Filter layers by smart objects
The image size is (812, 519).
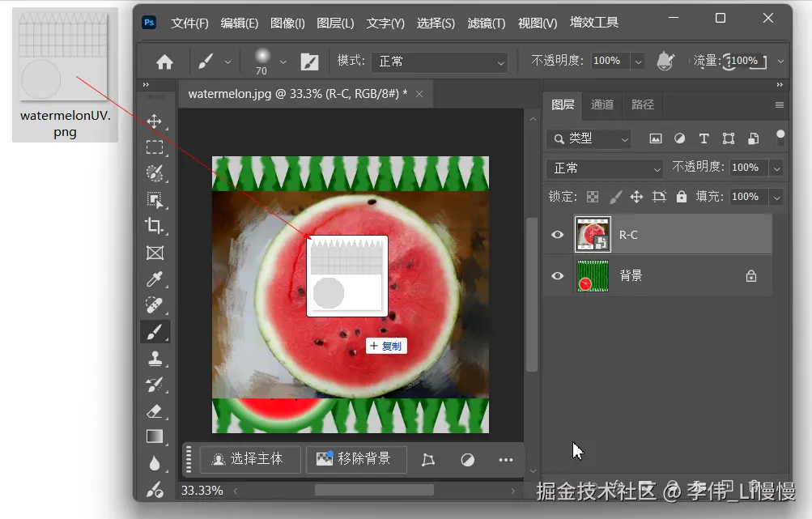click(x=754, y=138)
